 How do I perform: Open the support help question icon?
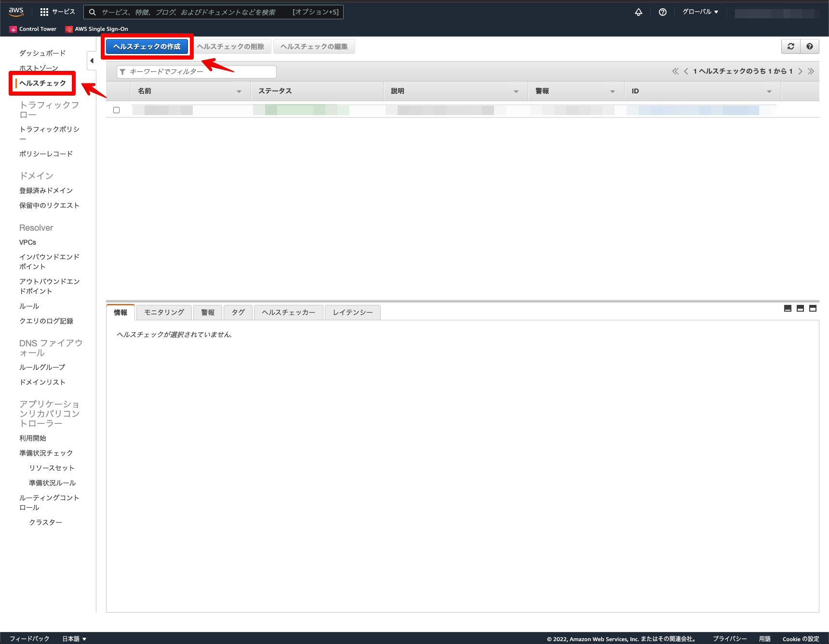(x=663, y=12)
